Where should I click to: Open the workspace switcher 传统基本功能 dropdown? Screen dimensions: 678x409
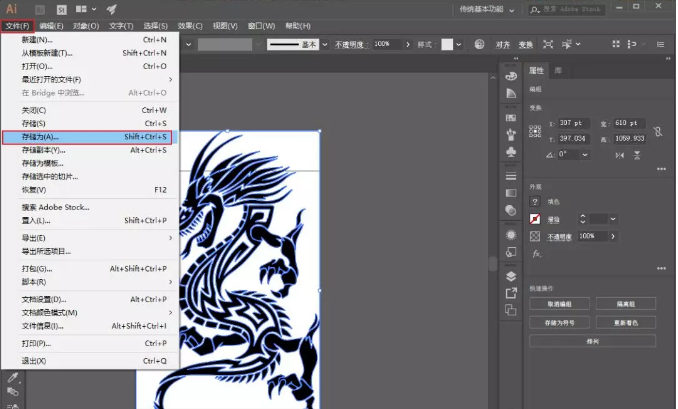click(x=487, y=9)
